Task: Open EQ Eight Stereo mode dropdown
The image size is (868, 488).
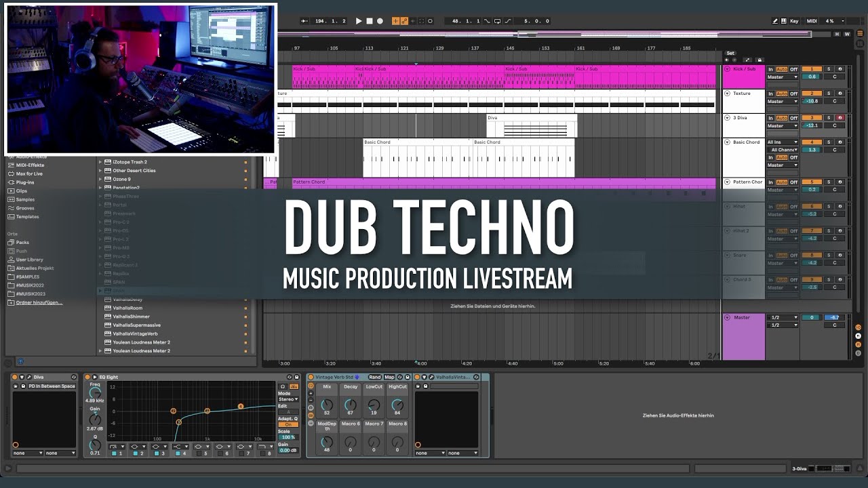Action: [288, 399]
